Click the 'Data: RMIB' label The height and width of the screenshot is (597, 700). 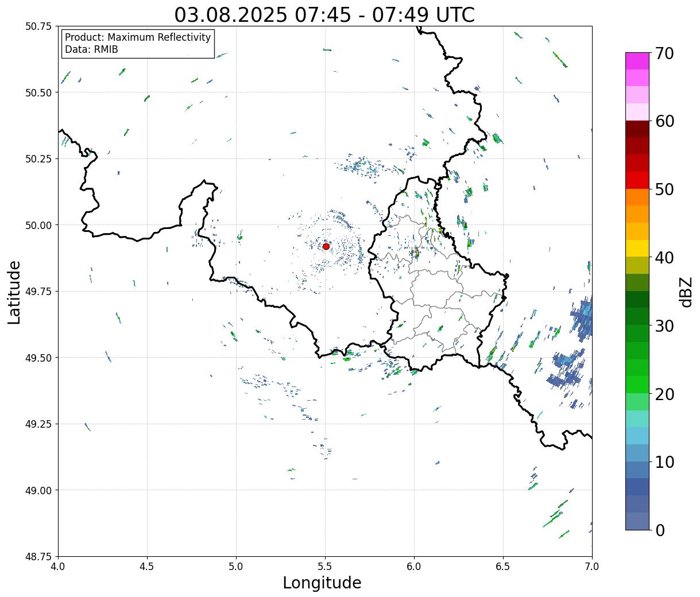(x=91, y=49)
